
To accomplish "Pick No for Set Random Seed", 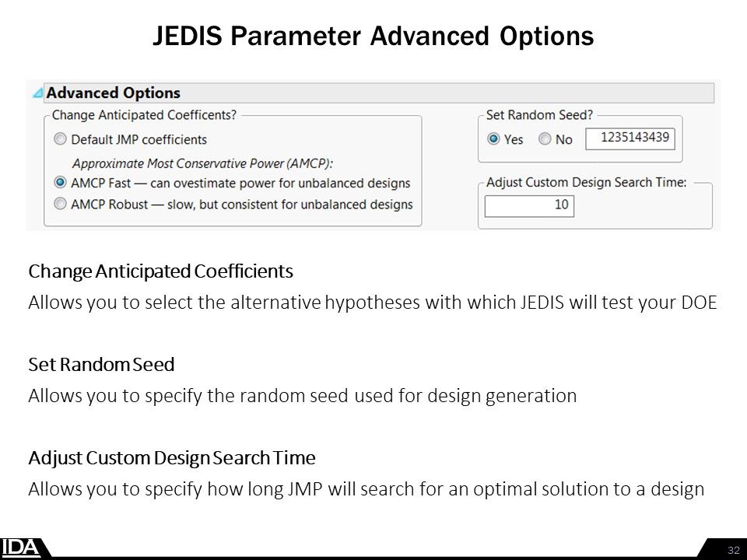I will 545,139.
